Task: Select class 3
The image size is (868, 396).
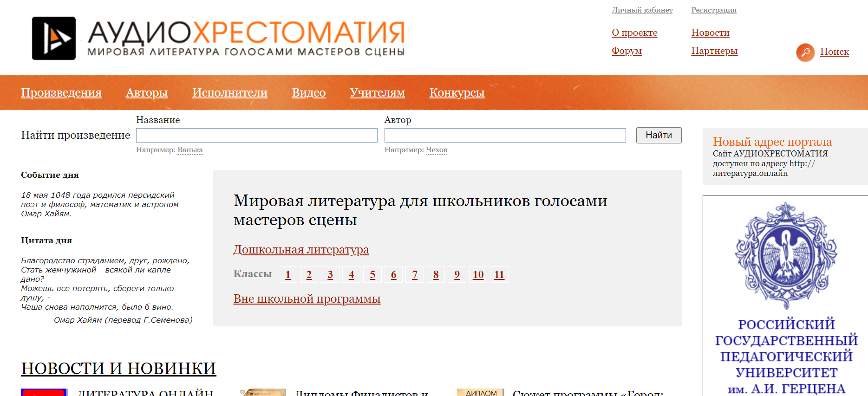Action: (330, 275)
